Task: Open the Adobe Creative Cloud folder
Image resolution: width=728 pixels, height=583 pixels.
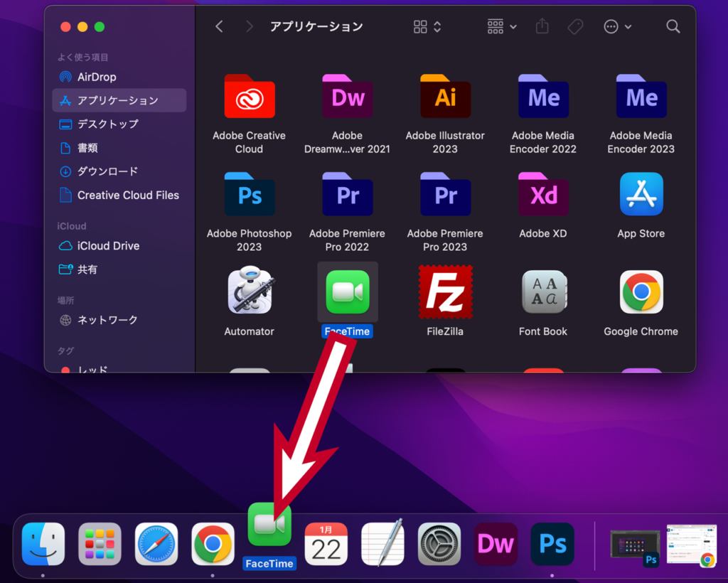Action: [249, 97]
